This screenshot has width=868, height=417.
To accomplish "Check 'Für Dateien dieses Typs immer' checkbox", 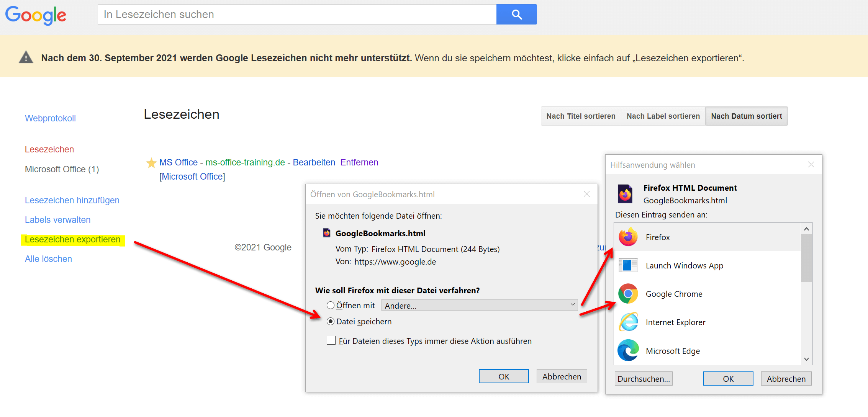I will [331, 340].
